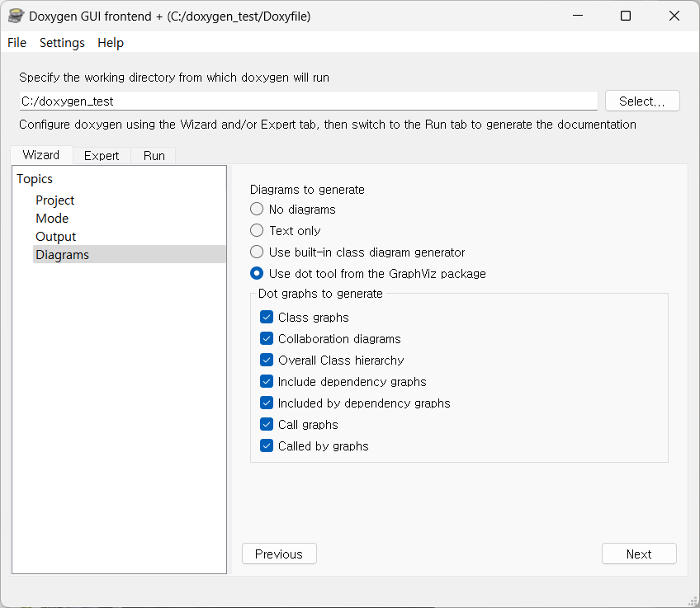Toggle Included by dependency graphs checkbox

pos(267,403)
